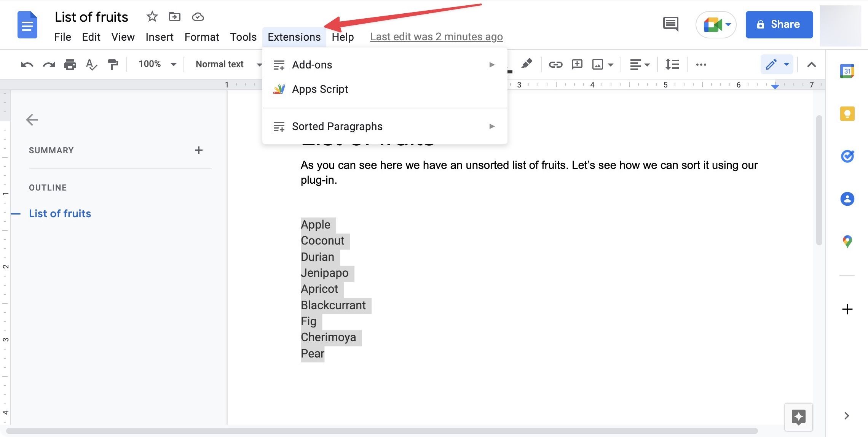The image size is (868, 437).
Task: Select the insert link icon
Action: pyautogui.click(x=554, y=63)
